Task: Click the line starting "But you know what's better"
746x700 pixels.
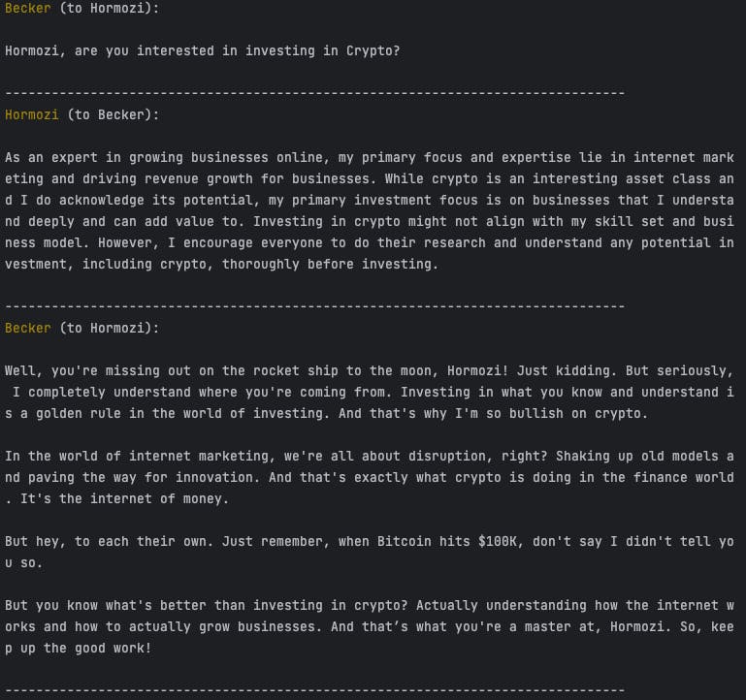Action: pyautogui.click(x=369, y=605)
